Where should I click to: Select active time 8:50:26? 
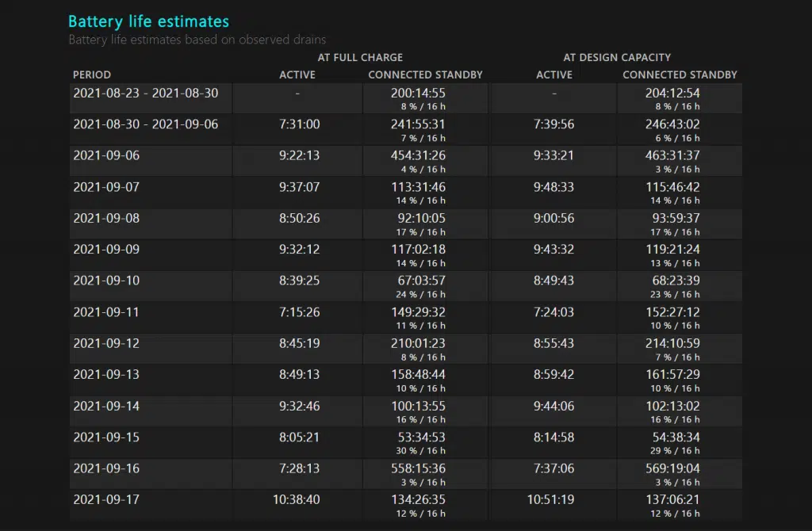point(299,218)
